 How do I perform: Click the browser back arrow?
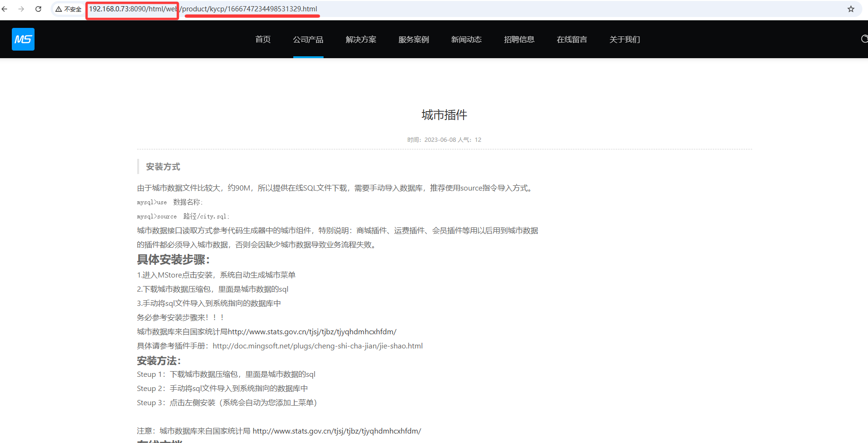click(5, 9)
